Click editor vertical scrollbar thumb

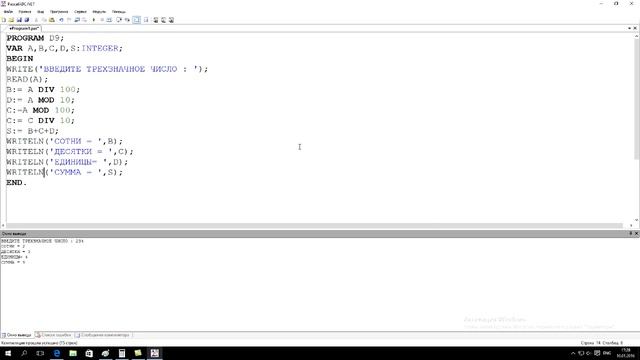636,99
